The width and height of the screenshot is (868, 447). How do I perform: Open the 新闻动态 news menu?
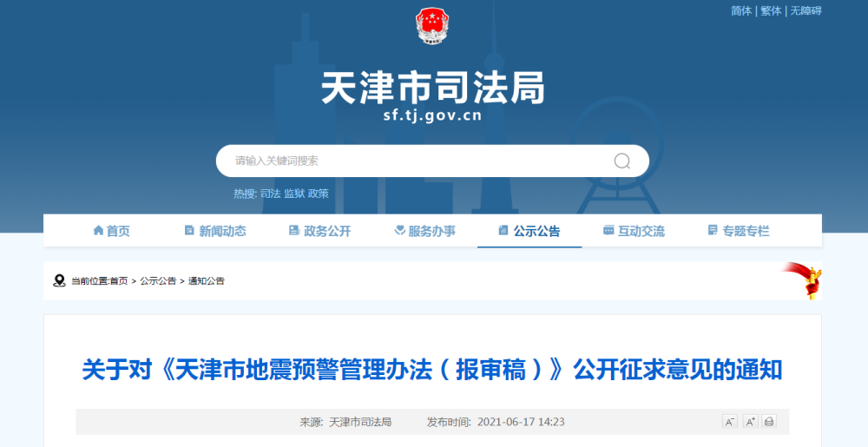click(215, 231)
